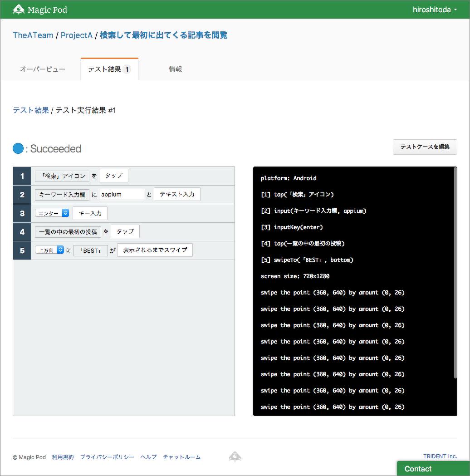Expand the エンター key dropdown
470x476 pixels.
pyautogui.click(x=52, y=213)
